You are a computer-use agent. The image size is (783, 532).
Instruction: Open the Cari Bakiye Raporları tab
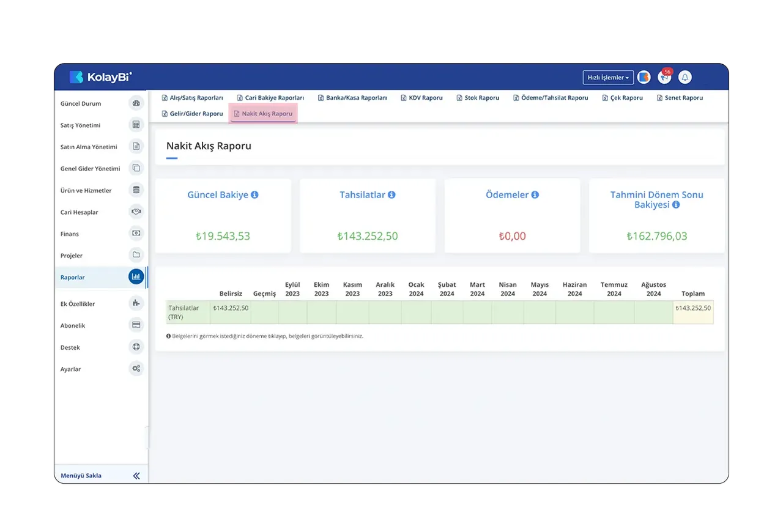point(270,98)
